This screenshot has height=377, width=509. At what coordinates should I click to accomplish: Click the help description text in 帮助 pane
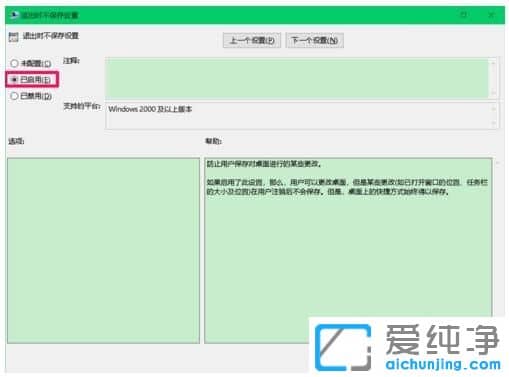click(347, 178)
